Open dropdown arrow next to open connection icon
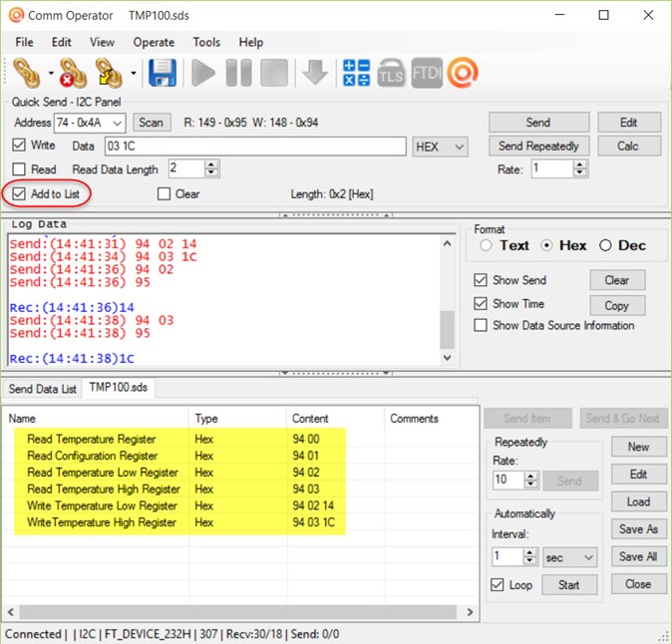 click(x=51, y=73)
